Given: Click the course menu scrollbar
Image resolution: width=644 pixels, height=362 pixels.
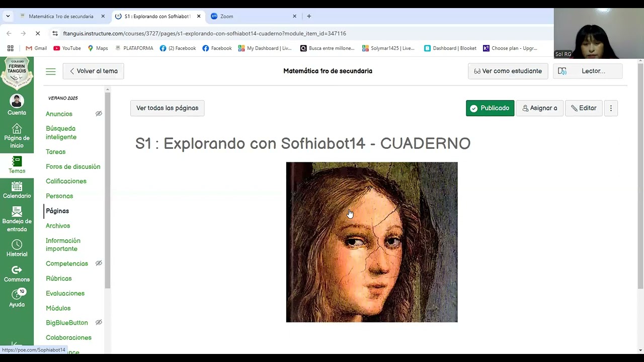Looking at the screenshot, I should 108,191.
